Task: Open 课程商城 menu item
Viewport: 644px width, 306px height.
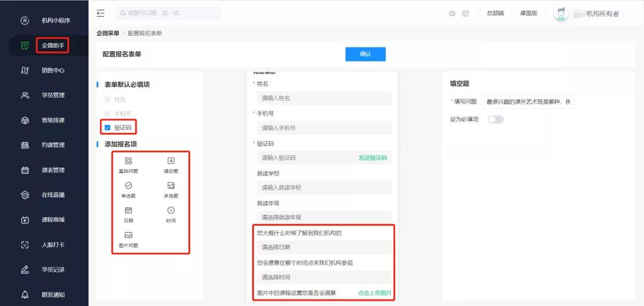Action: pos(53,220)
